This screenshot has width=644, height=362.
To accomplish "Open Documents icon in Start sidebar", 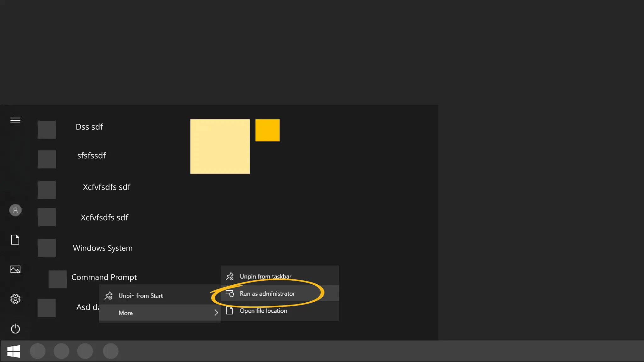I will point(15,240).
